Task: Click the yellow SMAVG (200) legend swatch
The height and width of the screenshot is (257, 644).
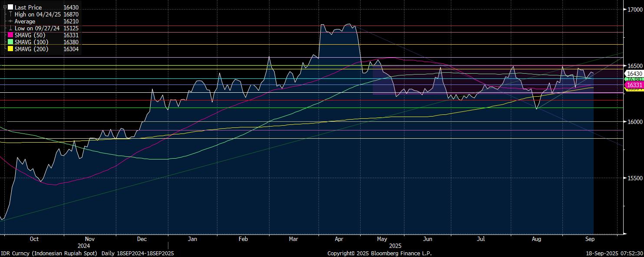Action: (x=10, y=49)
